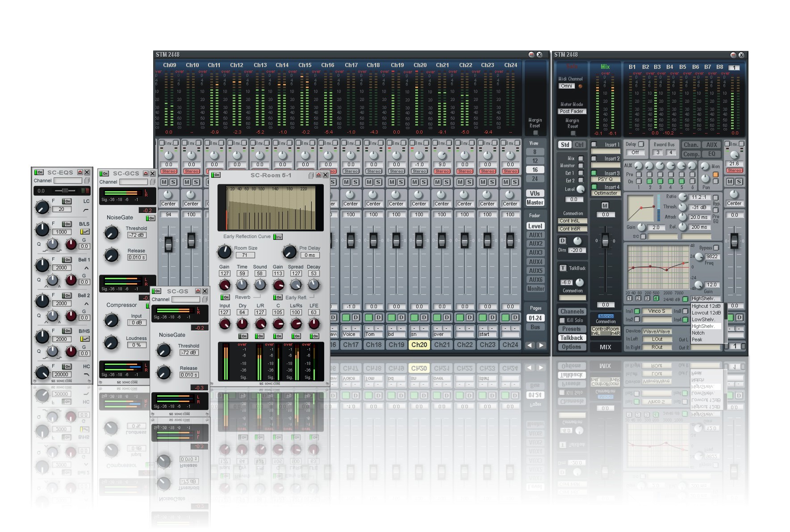The width and height of the screenshot is (790, 532).
Task: Open the HighShelv. filter type dropdown
Action: 705,298
